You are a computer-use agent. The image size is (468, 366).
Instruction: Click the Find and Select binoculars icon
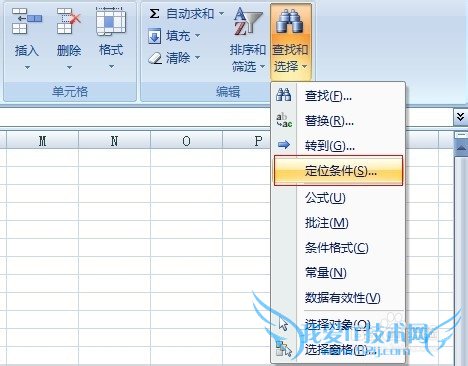pyautogui.click(x=290, y=21)
